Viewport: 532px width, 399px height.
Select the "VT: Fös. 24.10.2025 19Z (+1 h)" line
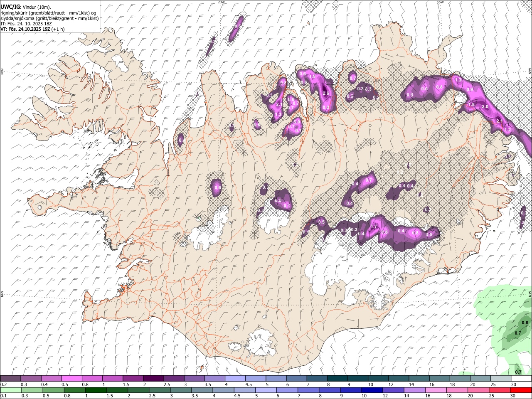(33, 29)
